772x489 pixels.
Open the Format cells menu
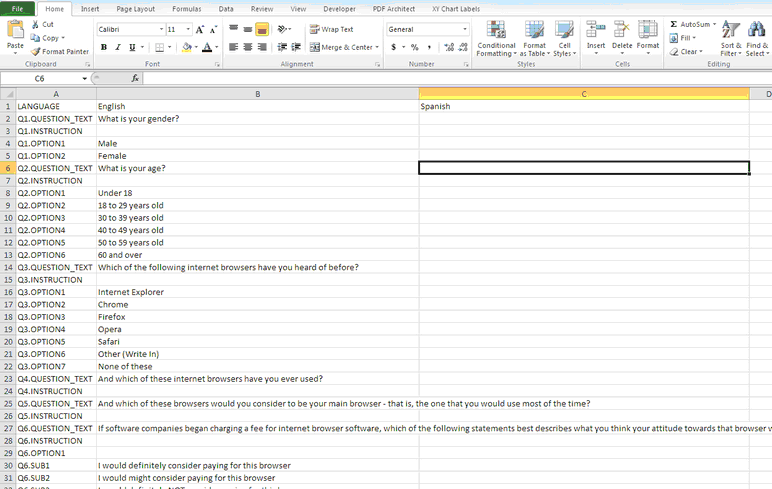(647, 38)
